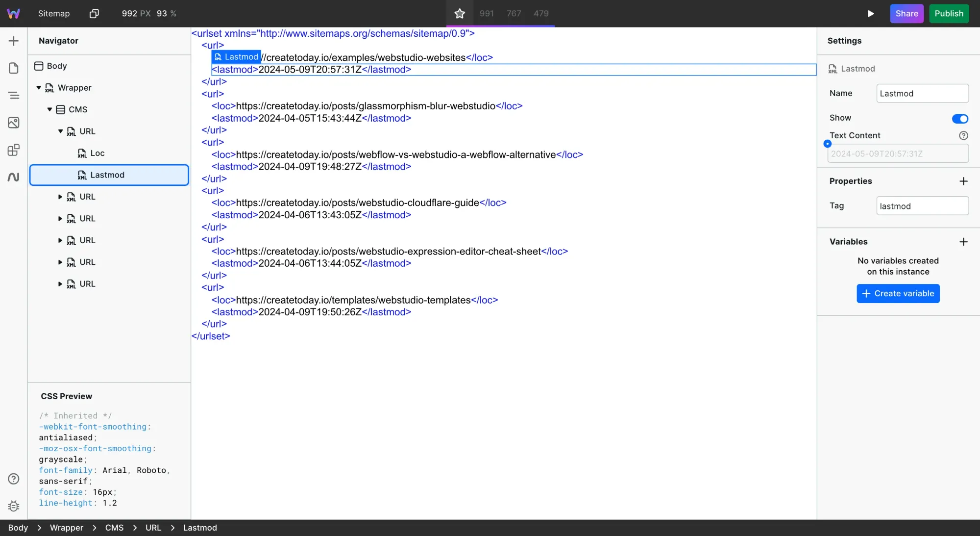980x536 pixels.
Task: Click Create variable button
Action: point(898,293)
